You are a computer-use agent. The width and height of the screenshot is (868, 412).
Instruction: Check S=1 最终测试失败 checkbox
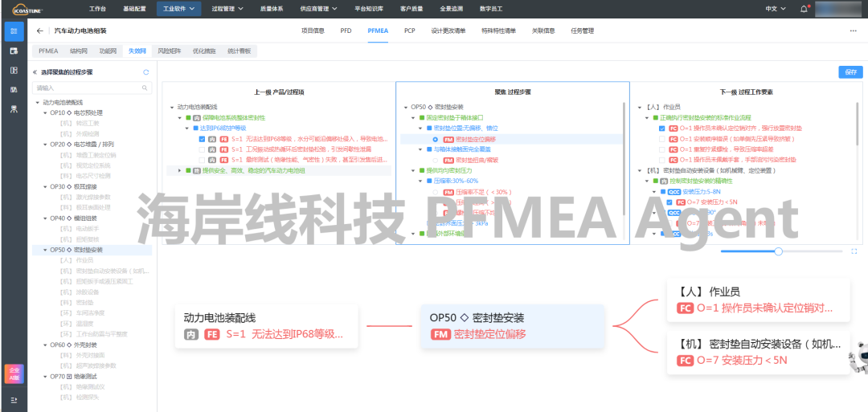tap(202, 161)
